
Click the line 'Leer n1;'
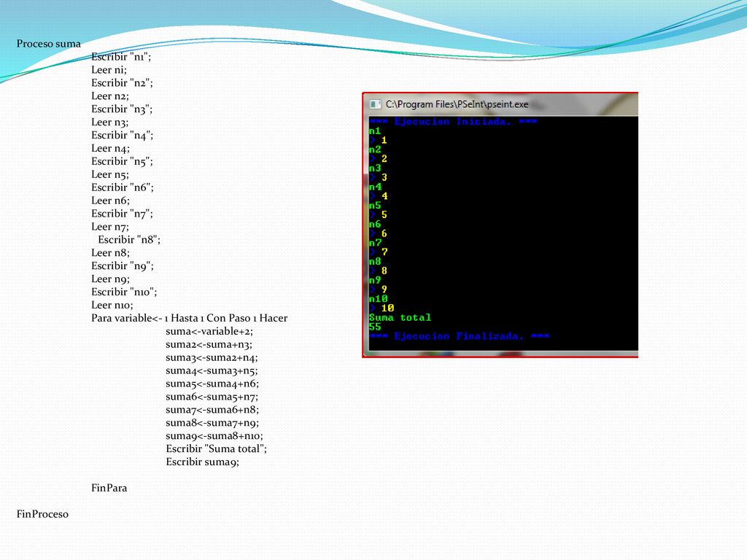point(109,70)
